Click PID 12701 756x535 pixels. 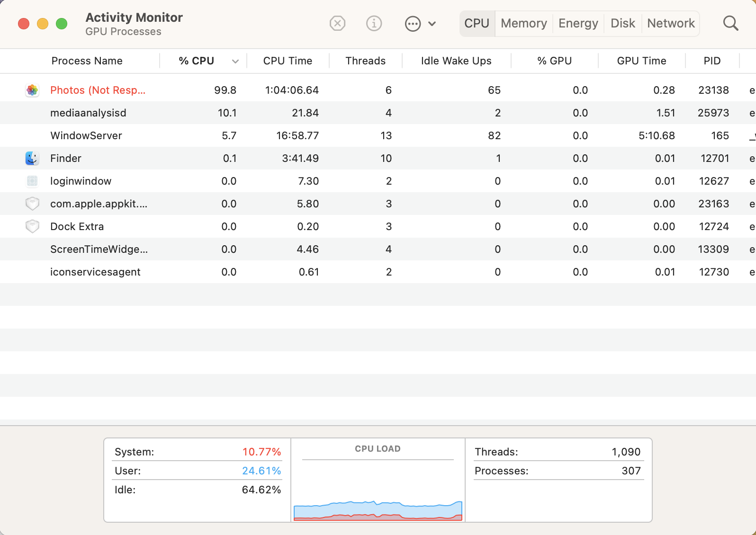[x=715, y=158]
